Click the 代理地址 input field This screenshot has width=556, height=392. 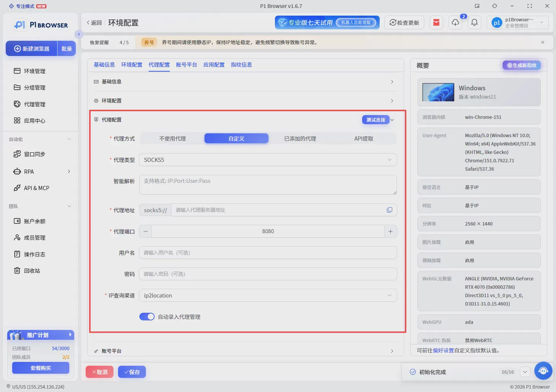278,210
